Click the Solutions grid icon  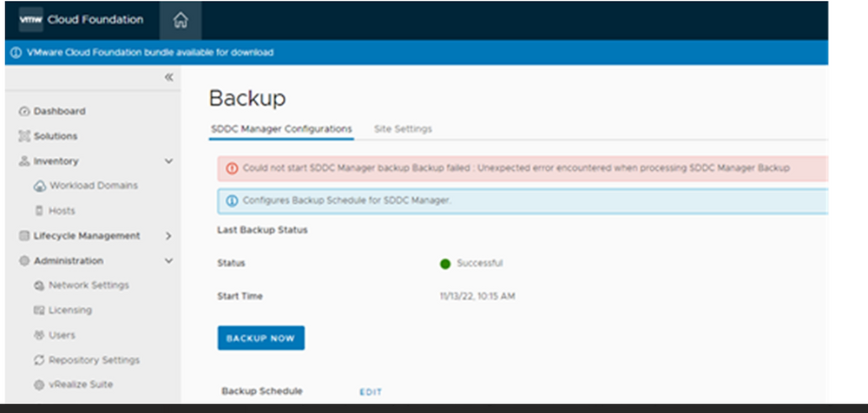(23, 136)
